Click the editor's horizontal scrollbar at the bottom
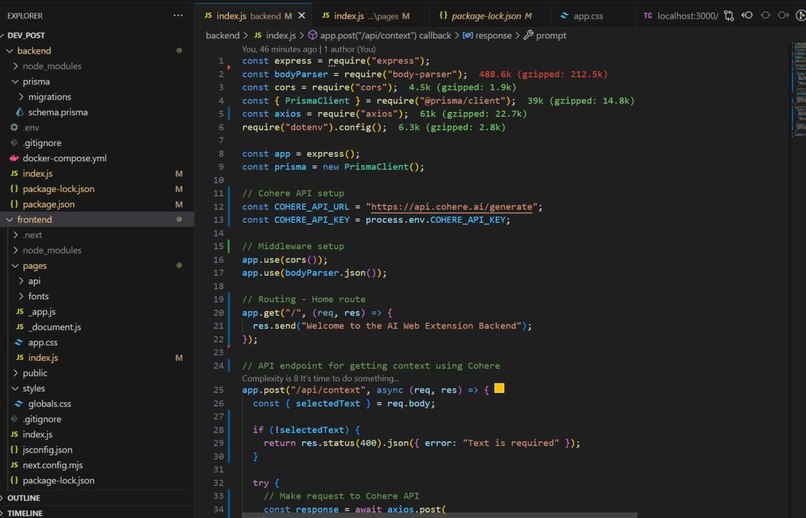 (439, 515)
